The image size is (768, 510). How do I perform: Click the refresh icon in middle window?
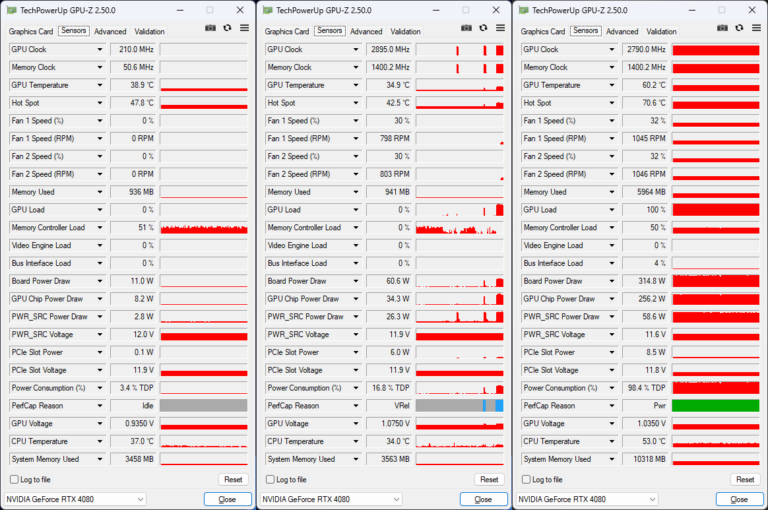point(483,29)
